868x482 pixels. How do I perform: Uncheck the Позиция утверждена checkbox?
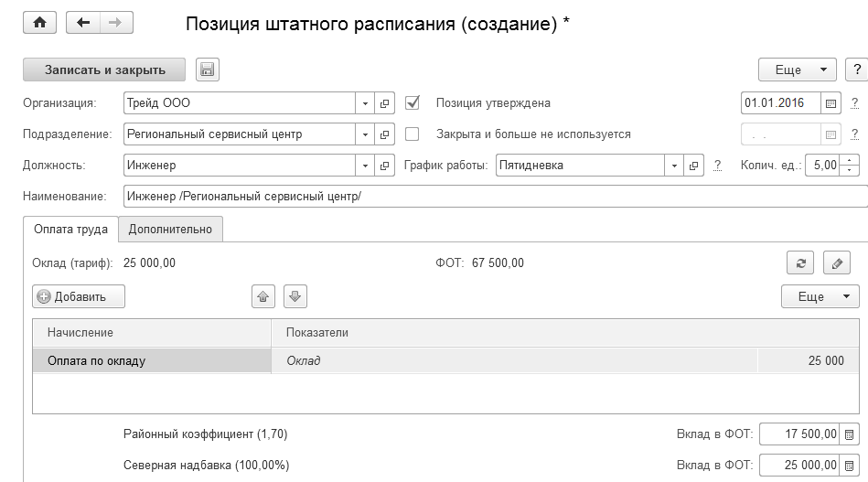pyautogui.click(x=412, y=102)
